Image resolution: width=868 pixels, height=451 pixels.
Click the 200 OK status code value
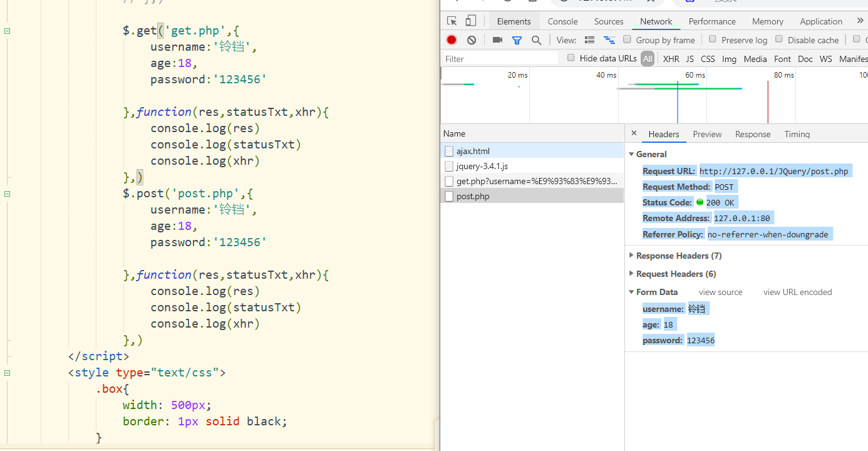point(720,202)
